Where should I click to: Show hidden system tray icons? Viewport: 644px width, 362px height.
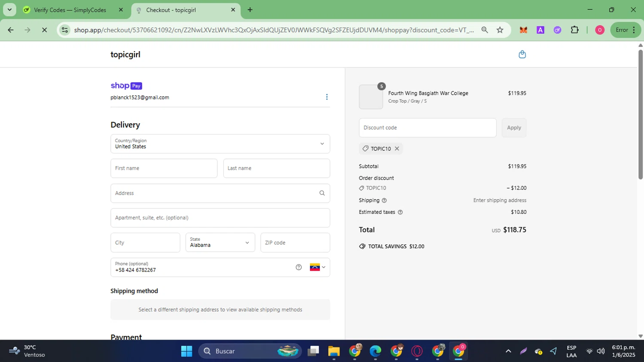[x=508, y=351]
